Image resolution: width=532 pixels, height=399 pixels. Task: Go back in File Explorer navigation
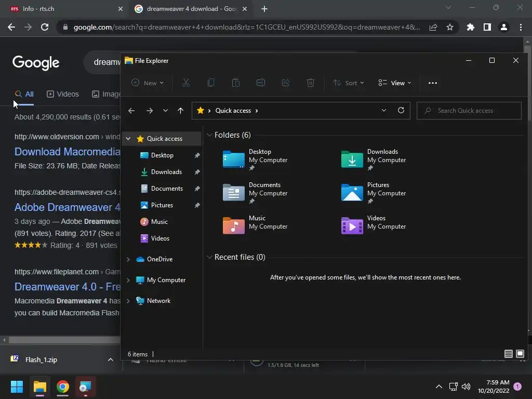click(131, 111)
